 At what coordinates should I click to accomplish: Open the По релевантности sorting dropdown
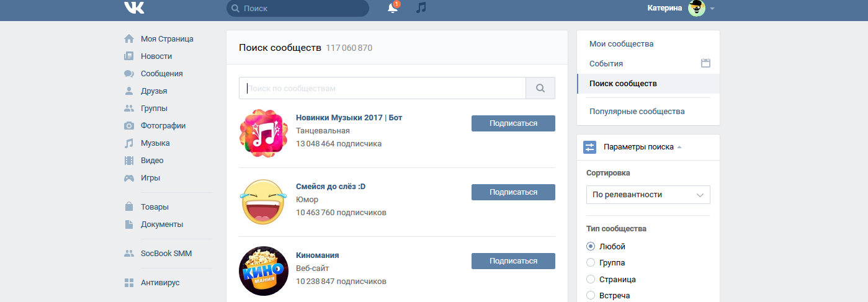(x=648, y=195)
